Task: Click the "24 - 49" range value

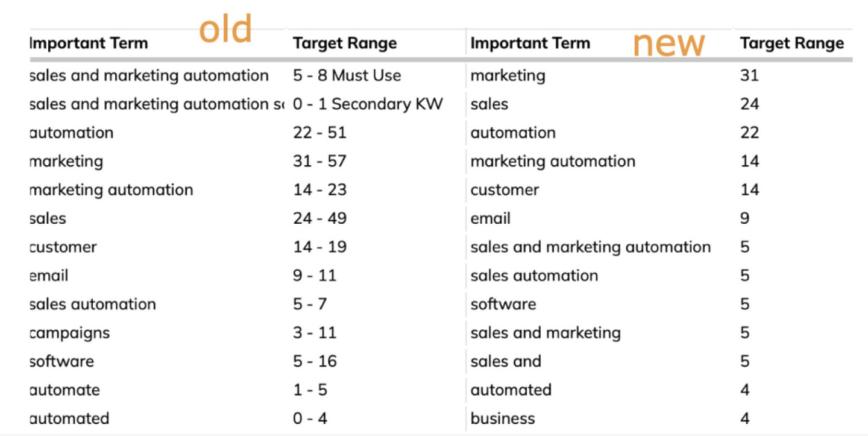Action: (319, 218)
